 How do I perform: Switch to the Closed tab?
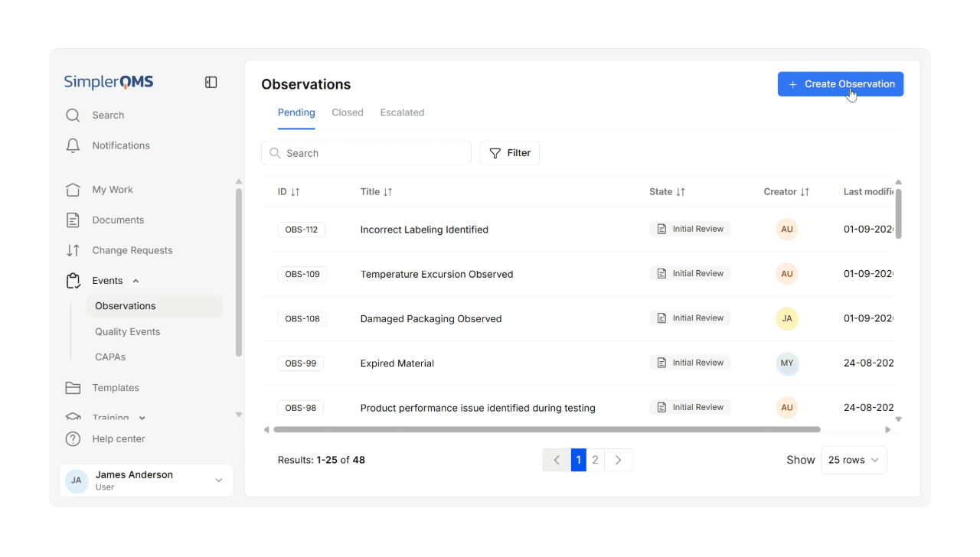[348, 112]
